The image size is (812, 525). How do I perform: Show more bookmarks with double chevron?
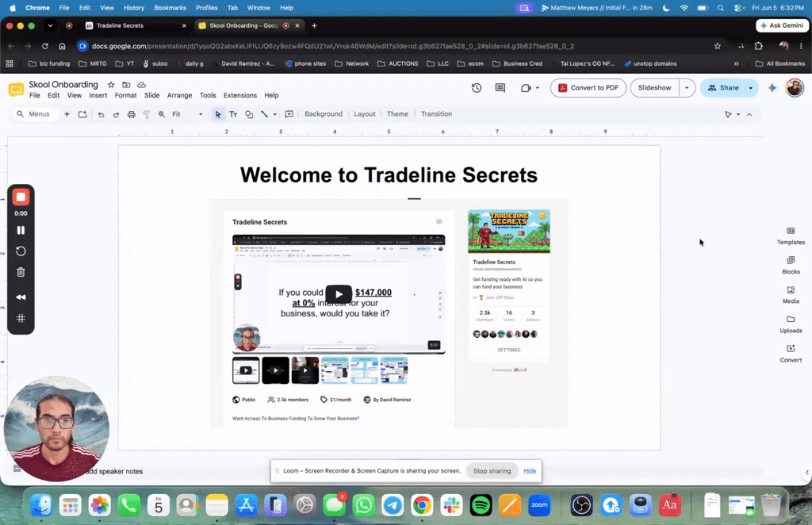736,63
